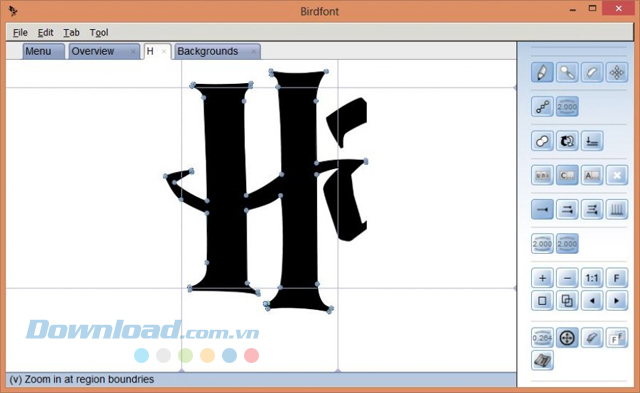Viewport: 640px width, 393px height.
Task: Click the 1:1 zoom button
Action: tap(592, 278)
